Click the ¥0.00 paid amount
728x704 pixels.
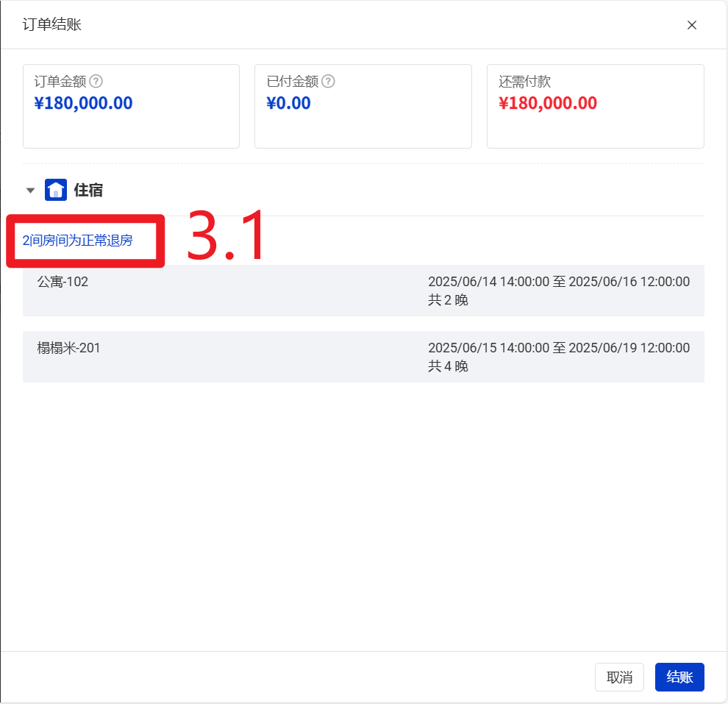coord(288,103)
